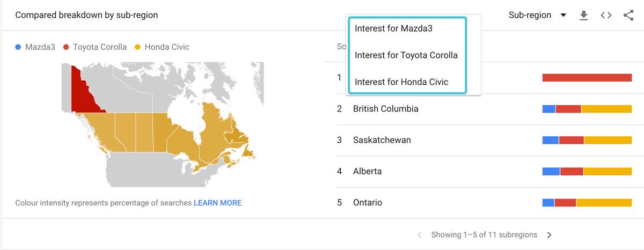644x250 pixels.
Task: Open the LEARN MORE link
Action: 217,203
